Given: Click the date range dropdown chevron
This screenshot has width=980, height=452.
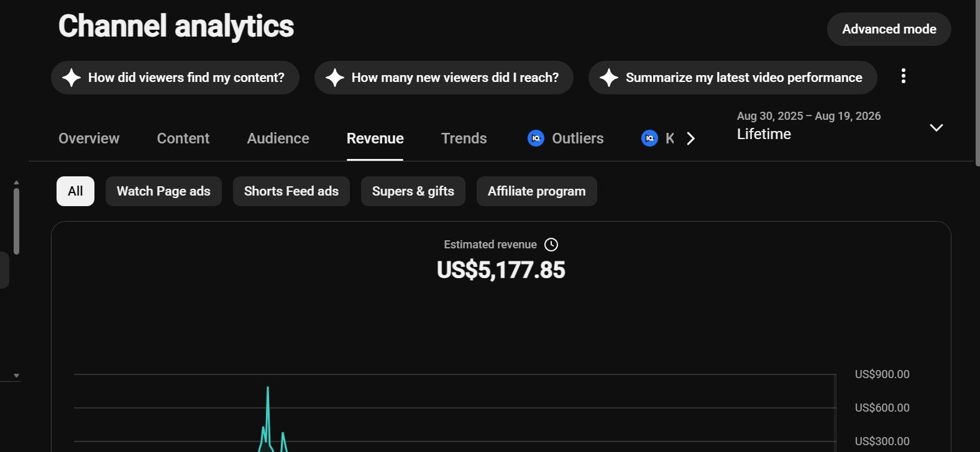Looking at the screenshot, I should coord(936,127).
